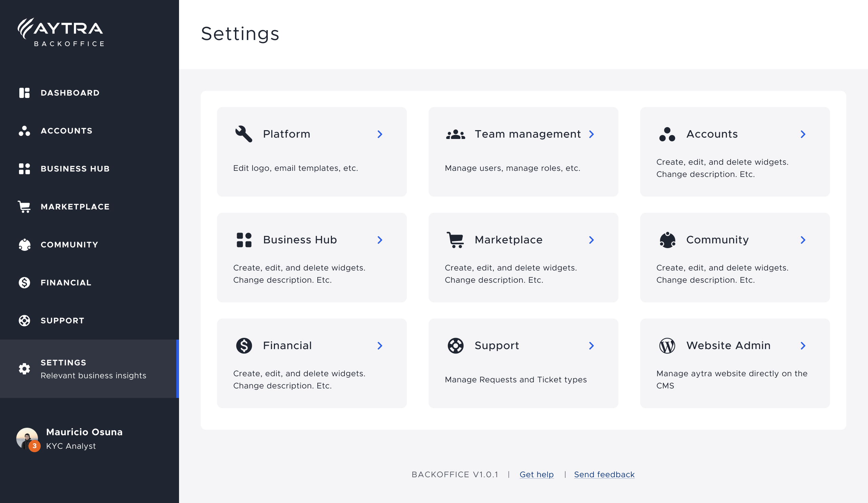Click 'Edit logo, email templates, etc.' description
Screen dimensions: 868x503
[296, 168]
